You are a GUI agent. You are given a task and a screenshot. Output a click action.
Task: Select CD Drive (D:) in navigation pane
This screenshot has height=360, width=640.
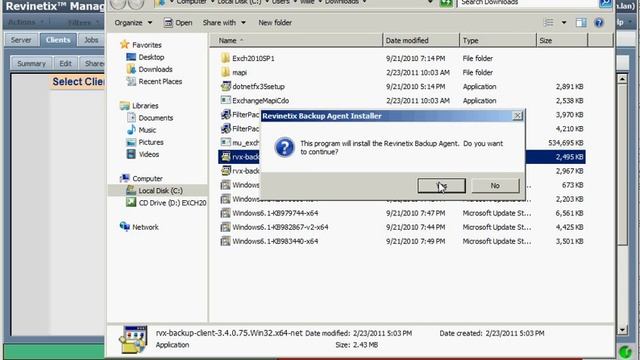172,203
